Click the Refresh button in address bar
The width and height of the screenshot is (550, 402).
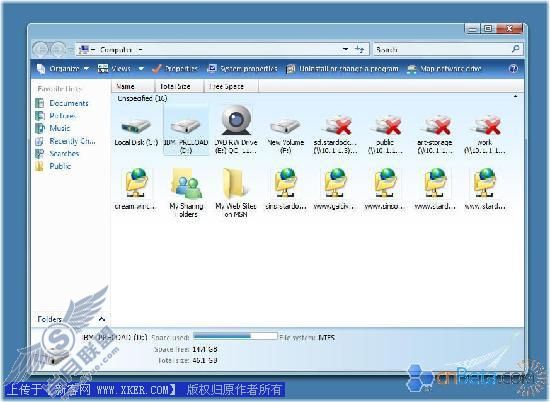point(360,49)
